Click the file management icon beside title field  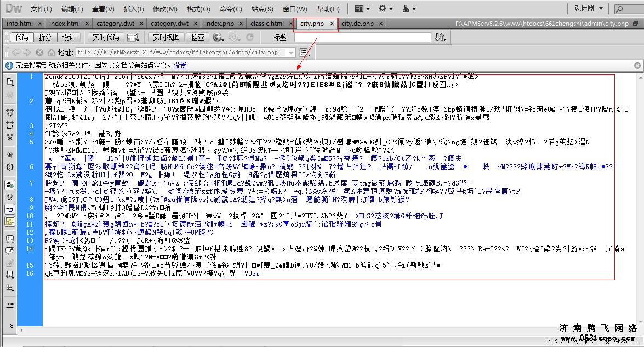(440, 37)
